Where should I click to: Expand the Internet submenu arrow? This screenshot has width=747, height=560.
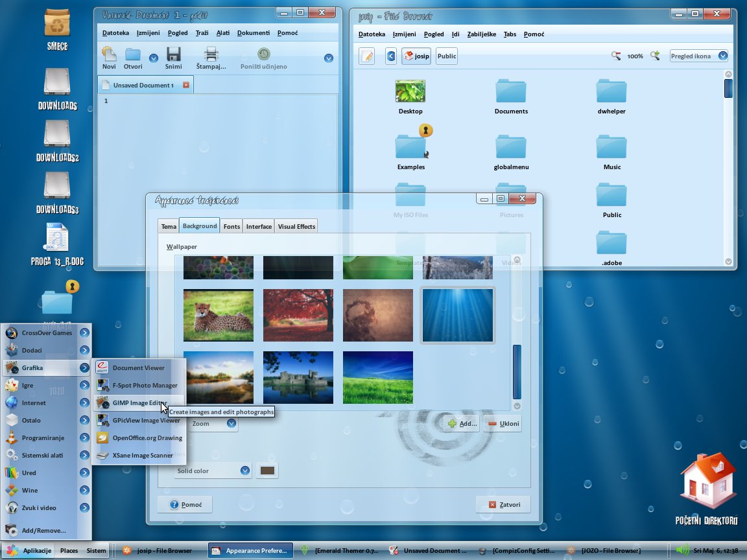[84, 403]
